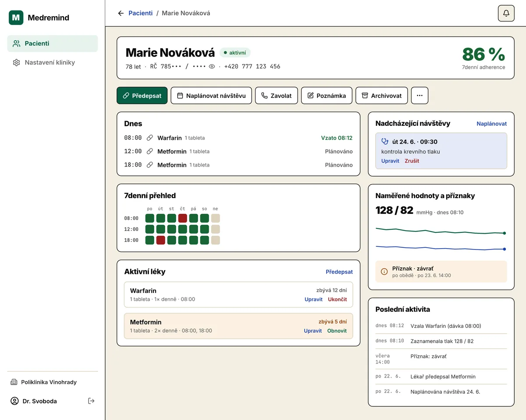Click the notification bell icon
The height and width of the screenshot is (420, 526).
pos(506,13)
